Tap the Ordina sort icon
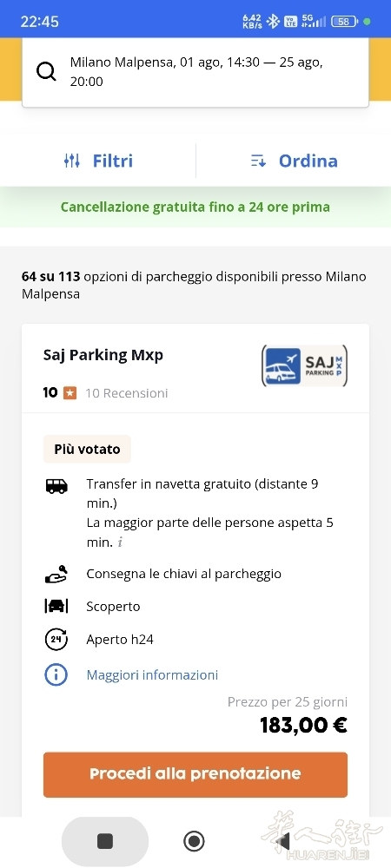The width and height of the screenshot is (391, 868). point(258,161)
